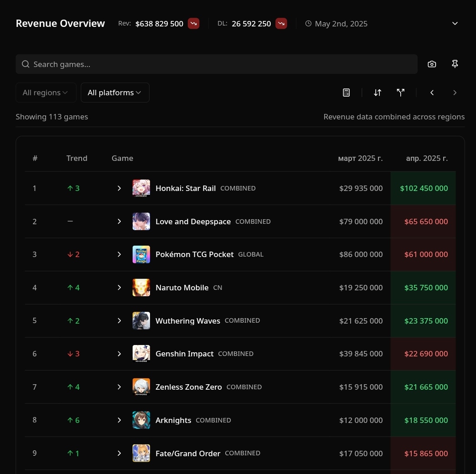Open the calculator icon in toolbar
Image resolution: width=476 pixels, height=474 pixels.
click(x=347, y=93)
